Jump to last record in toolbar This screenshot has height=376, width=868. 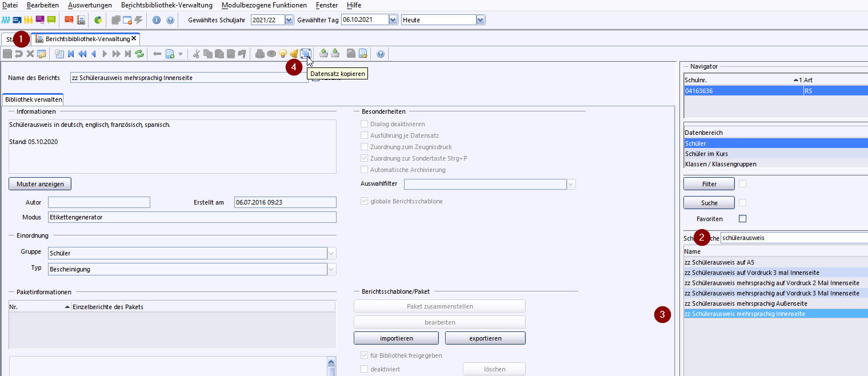click(127, 54)
